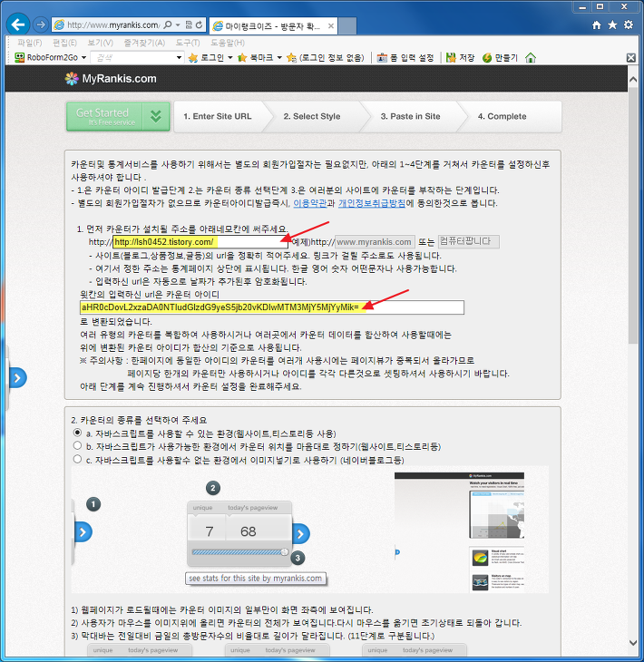Close the RoboForm toolbar with X
644x662 pixels.
pyautogui.click(x=631, y=58)
